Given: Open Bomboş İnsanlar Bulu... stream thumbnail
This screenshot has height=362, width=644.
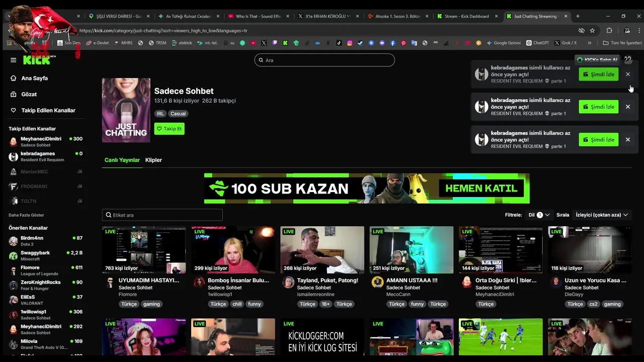Looking at the screenshot, I should tap(233, 250).
